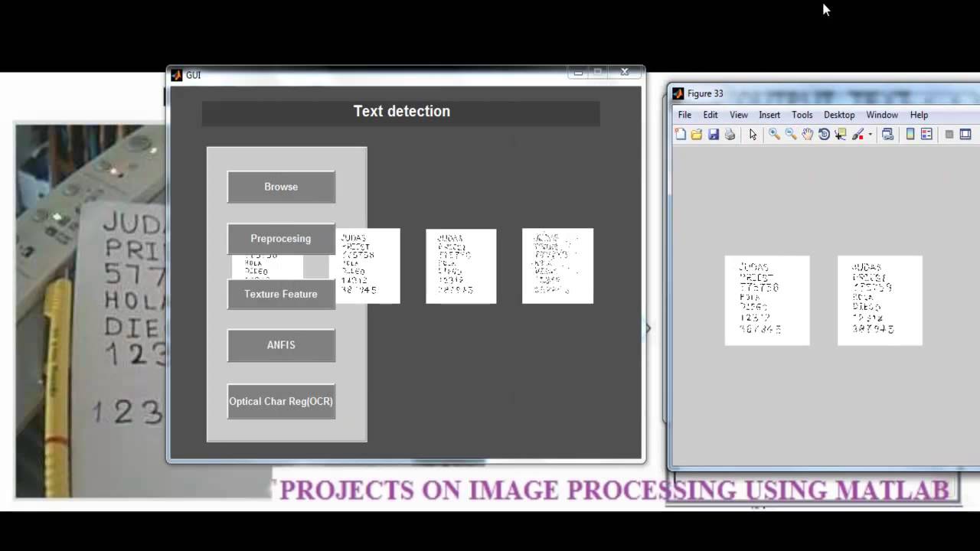Image resolution: width=980 pixels, height=551 pixels.
Task: Click left text image in Figure 33
Action: [767, 300]
